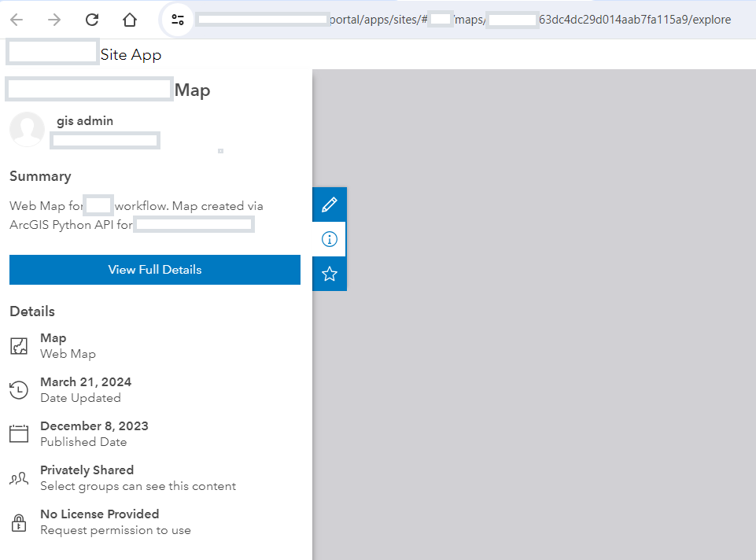
Task: Open the browser site settings control
Action: 178,20
